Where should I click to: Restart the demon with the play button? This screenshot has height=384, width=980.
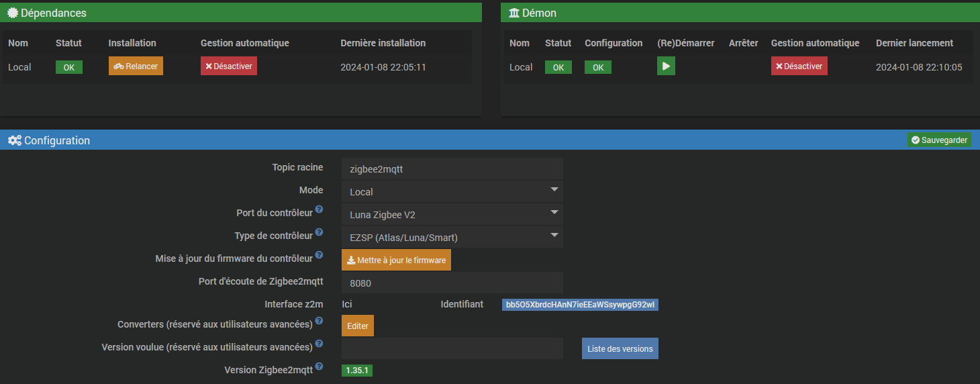click(666, 66)
